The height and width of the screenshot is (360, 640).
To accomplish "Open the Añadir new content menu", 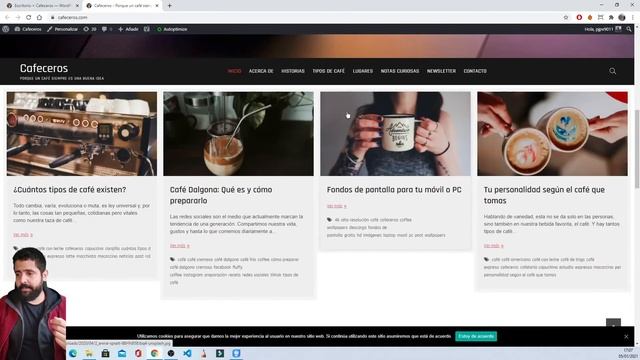I will tap(129, 29).
